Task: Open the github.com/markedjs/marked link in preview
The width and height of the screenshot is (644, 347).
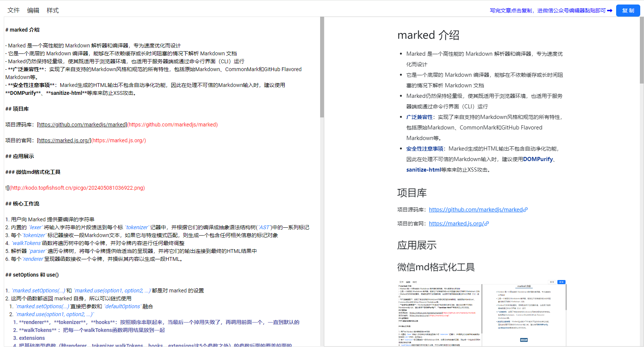Action: click(x=475, y=210)
